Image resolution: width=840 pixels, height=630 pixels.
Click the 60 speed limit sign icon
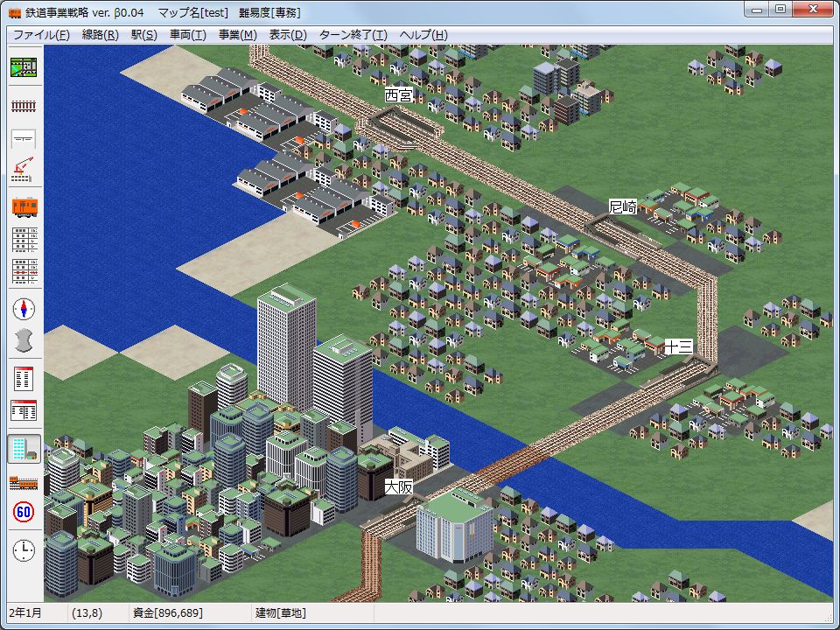[x=24, y=512]
